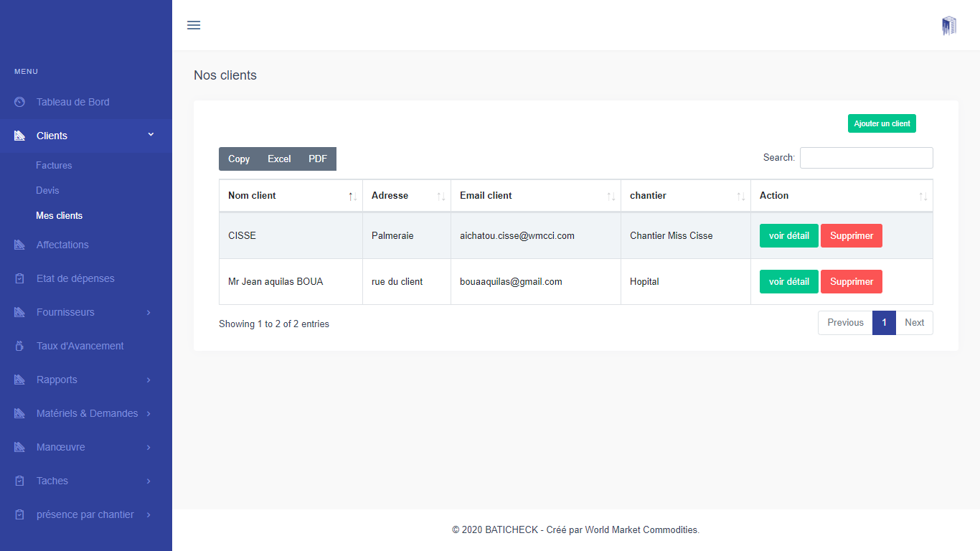
Task: Click the Etat de dépenses clipboard icon
Action: pyautogui.click(x=20, y=278)
